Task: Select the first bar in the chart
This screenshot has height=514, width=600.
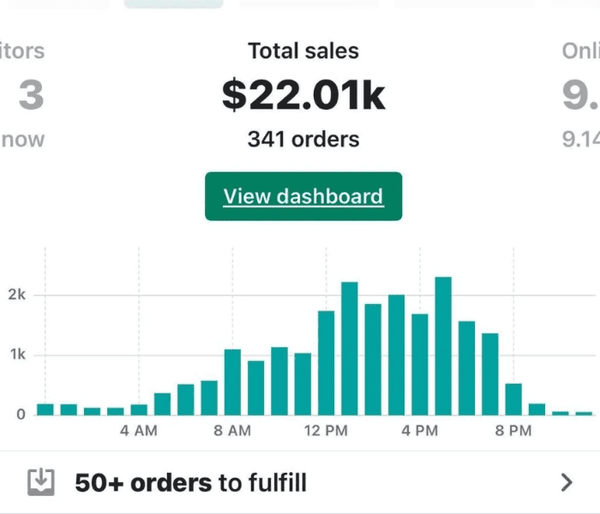Action: pyautogui.click(x=45, y=409)
